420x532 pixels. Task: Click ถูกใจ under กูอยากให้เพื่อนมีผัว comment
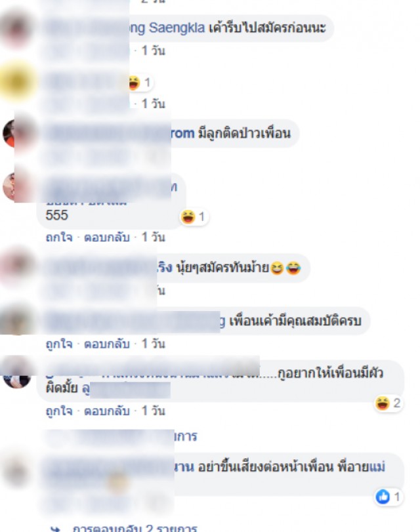point(59,411)
